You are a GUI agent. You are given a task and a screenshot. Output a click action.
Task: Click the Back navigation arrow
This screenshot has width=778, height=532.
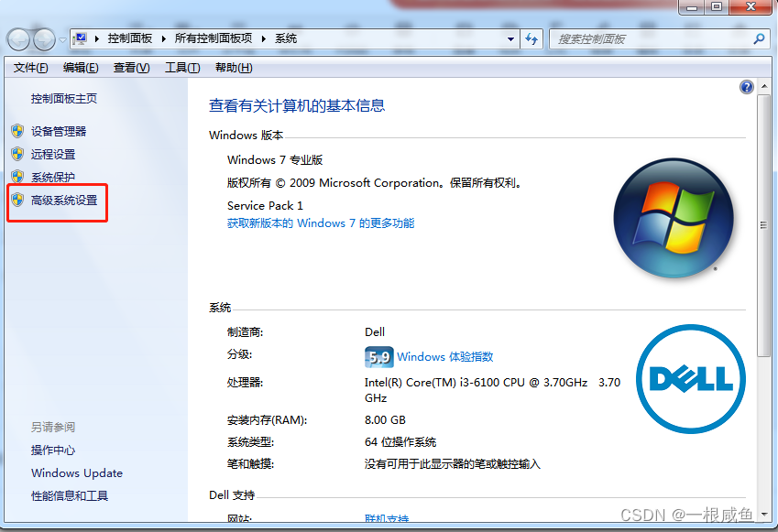[x=19, y=39]
